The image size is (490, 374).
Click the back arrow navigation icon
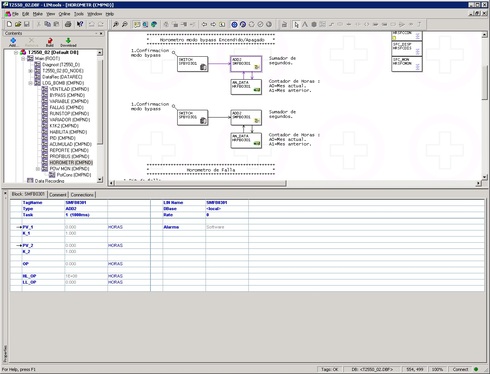point(204,24)
